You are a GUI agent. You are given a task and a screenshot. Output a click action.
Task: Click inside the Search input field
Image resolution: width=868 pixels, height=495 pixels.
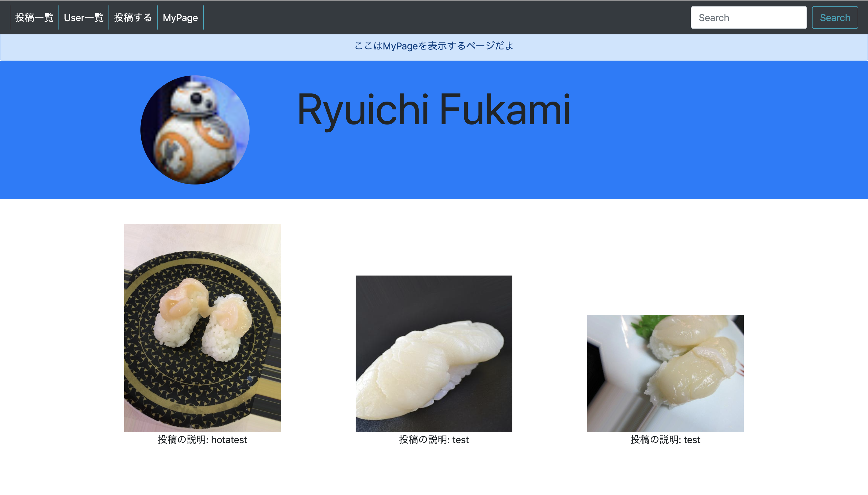pyautogui.click(x=748, y=17)
